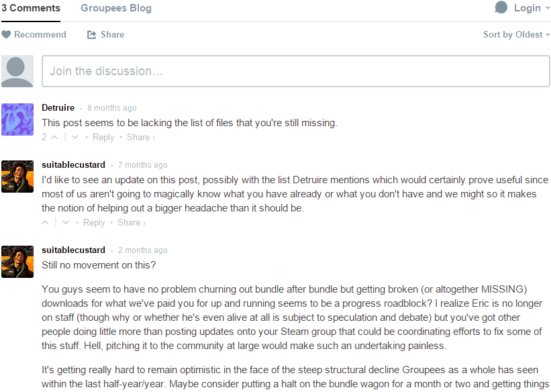Switch to the 3 Comments tab

(31, 8)
